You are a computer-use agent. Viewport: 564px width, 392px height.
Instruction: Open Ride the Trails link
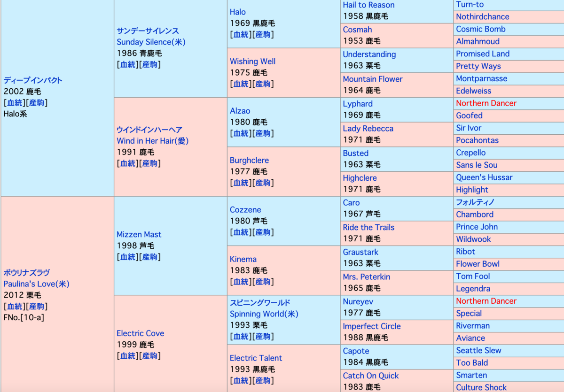(x=369, y=227)
